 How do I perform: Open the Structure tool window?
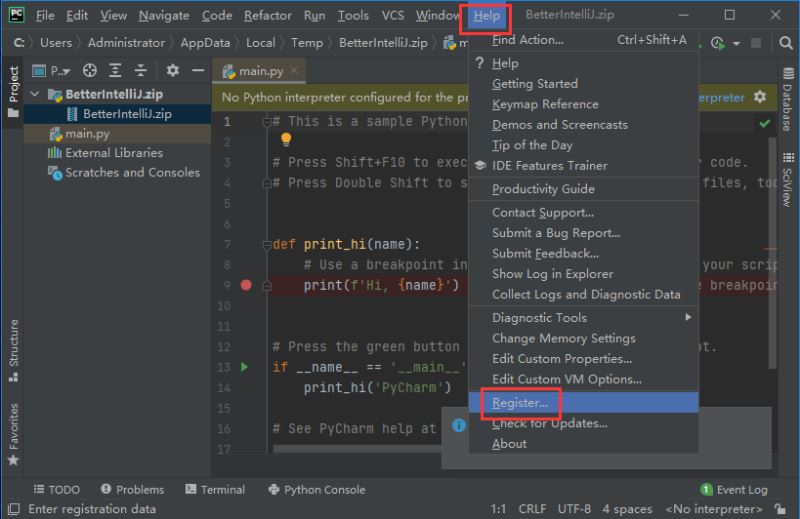coord(13,351)
